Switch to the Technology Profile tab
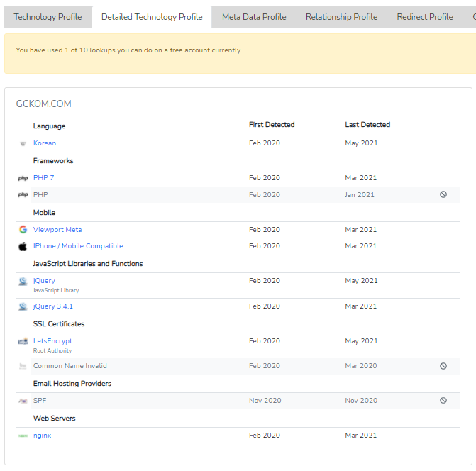Viewport: 476px width, 471px height. pos(48,17)
